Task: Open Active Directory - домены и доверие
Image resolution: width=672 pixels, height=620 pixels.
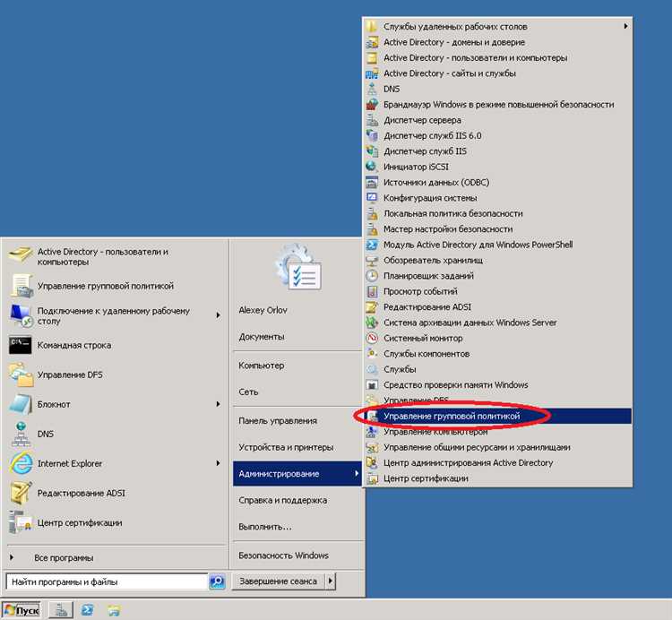Action: [497, 42]
